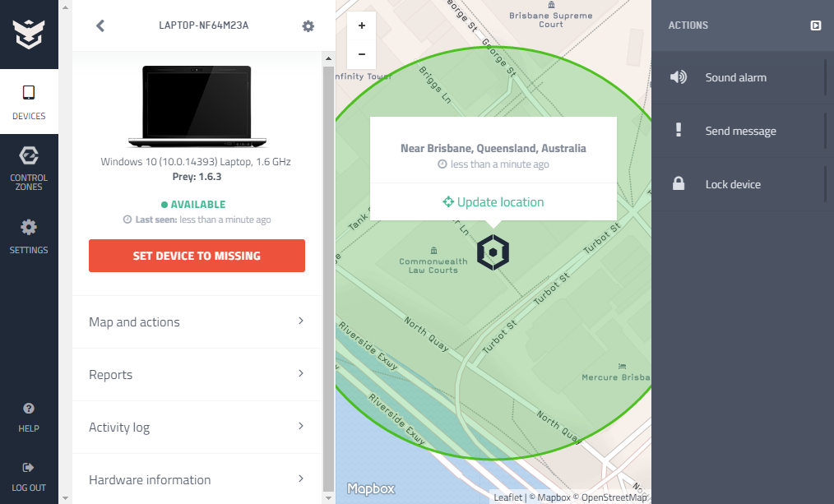
Task: Open the Help page
Action: [29, 418]
